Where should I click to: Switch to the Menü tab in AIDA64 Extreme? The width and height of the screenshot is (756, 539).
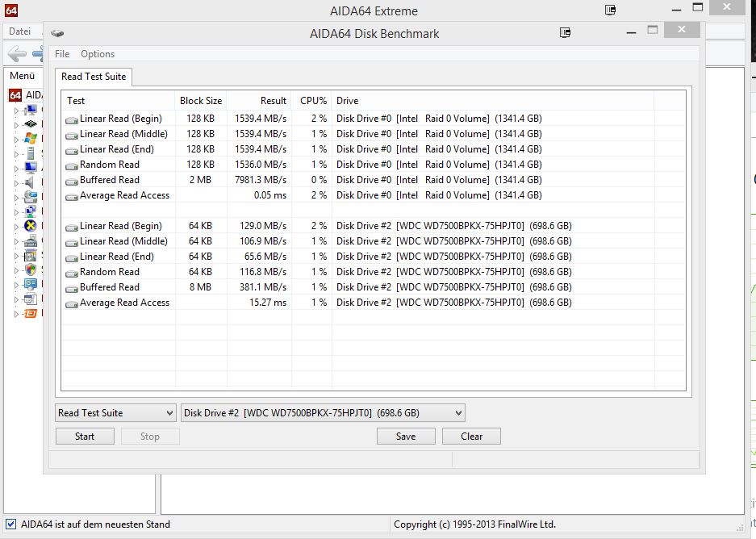click(22, 76)
